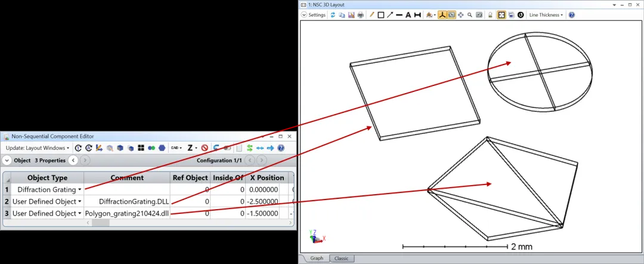Click the blue hexagon icon in editor toolbar

(x=162, y=148)
